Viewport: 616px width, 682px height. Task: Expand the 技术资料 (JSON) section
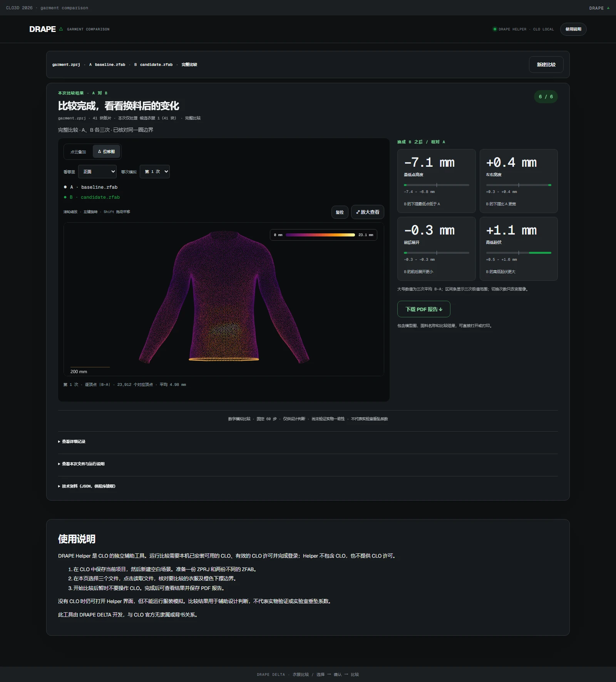[x=87, y=486]
